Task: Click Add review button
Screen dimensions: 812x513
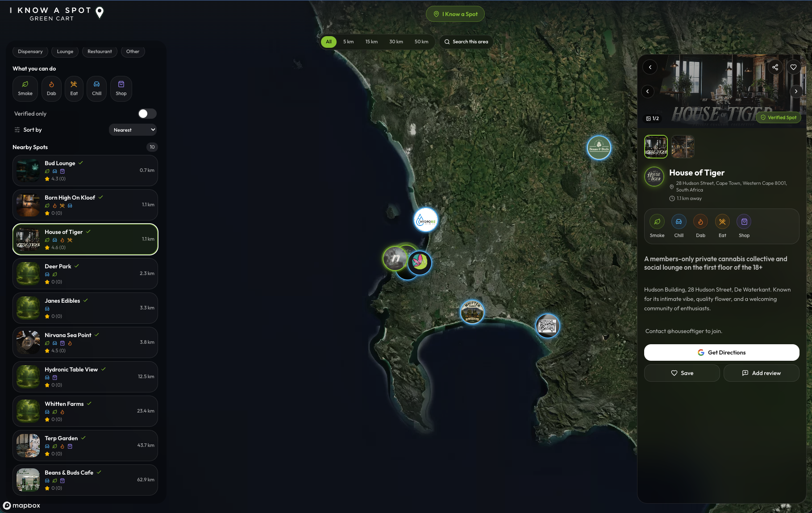Action: [761, 373]
